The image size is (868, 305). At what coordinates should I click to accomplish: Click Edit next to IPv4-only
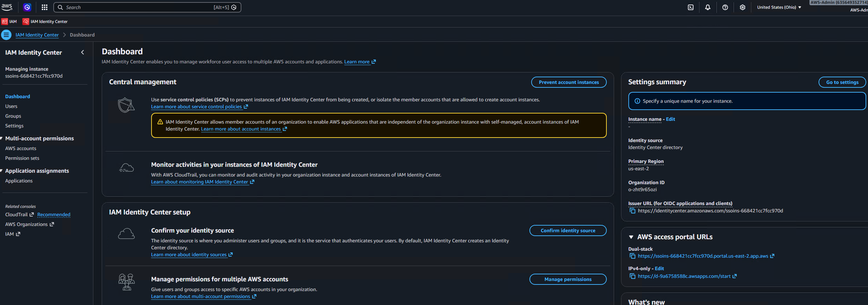point(659,268)
